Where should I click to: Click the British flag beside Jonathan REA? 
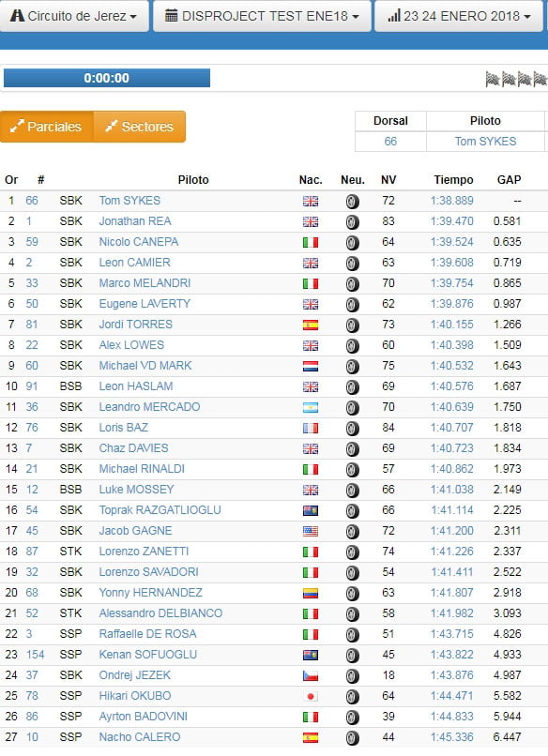pos(311,221)
